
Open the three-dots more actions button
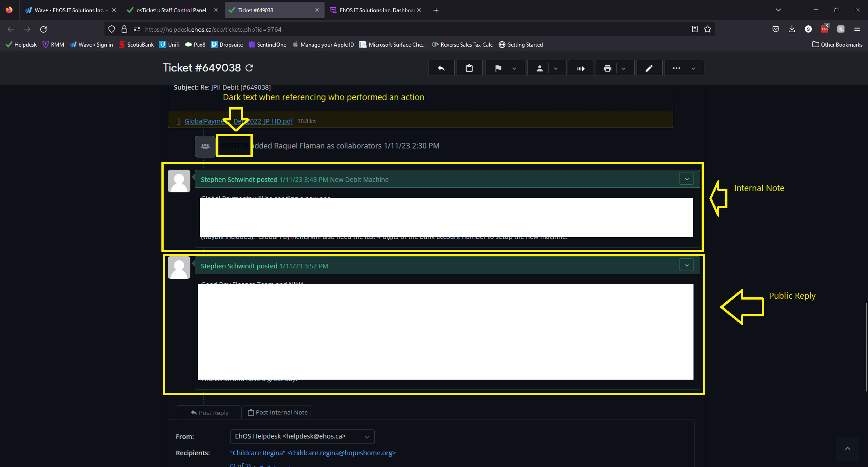(x=676, y=68)
